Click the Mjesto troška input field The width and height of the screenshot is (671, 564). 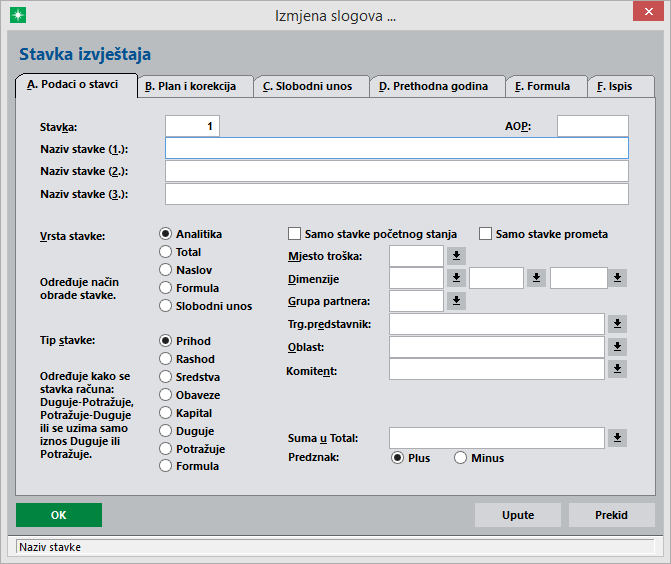click(416, 256)
